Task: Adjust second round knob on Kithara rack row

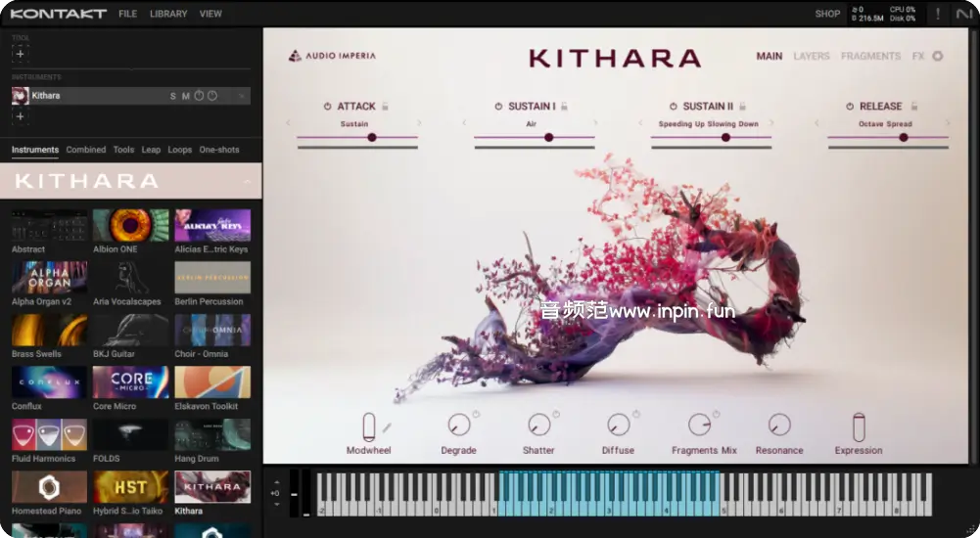Action: click(212, 96)
